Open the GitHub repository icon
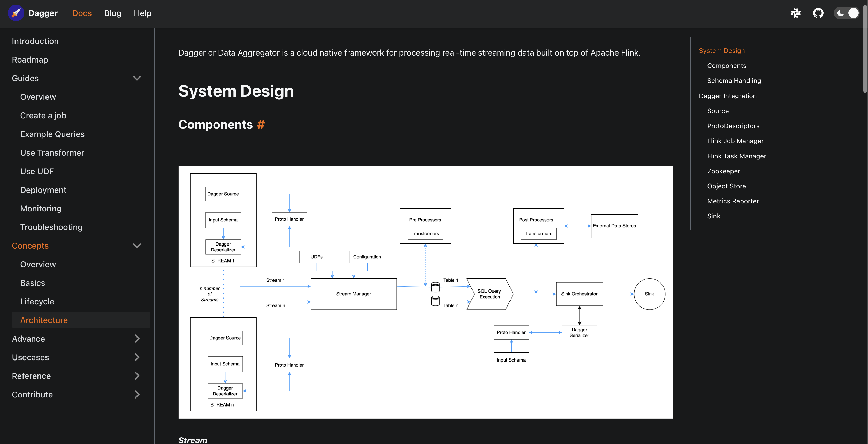 pyautogui.click(x=818, y=13)
